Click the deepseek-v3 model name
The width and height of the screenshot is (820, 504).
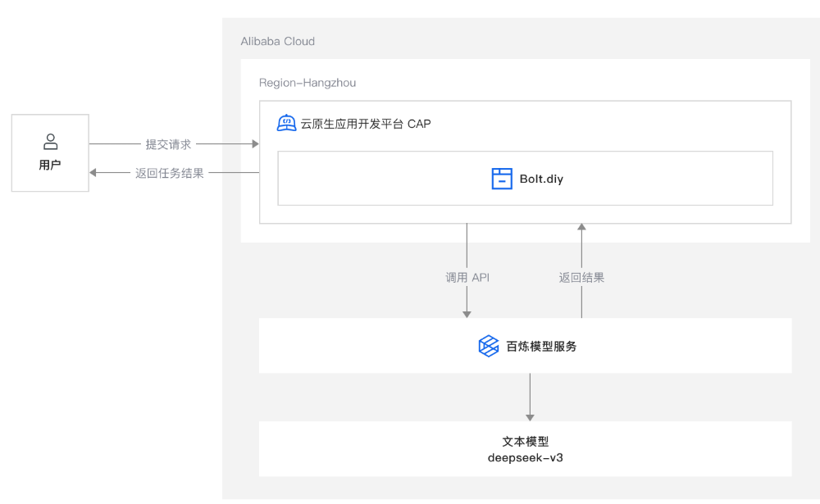coord(526,457)
